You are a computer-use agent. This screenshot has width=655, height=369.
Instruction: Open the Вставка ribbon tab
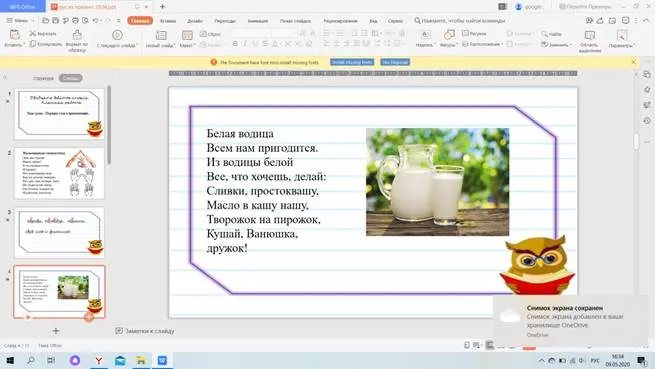pyautogui.click(x=168, y=20)
